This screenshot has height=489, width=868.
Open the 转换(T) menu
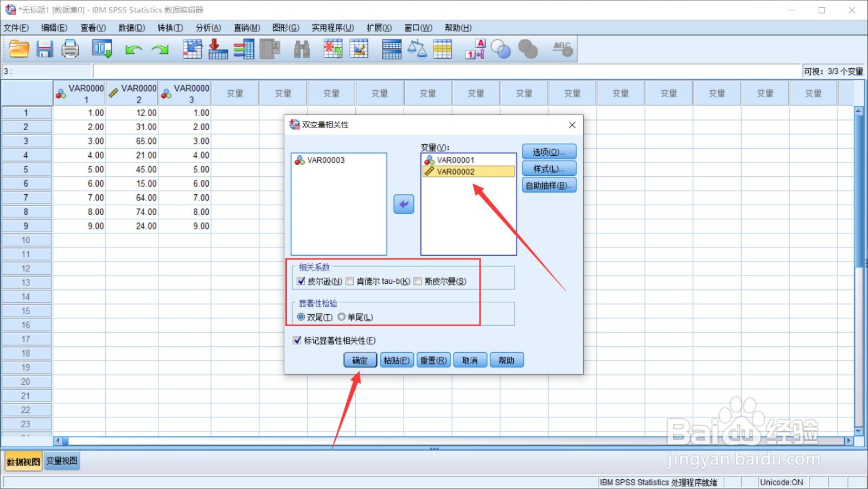(x=170, y=28)
